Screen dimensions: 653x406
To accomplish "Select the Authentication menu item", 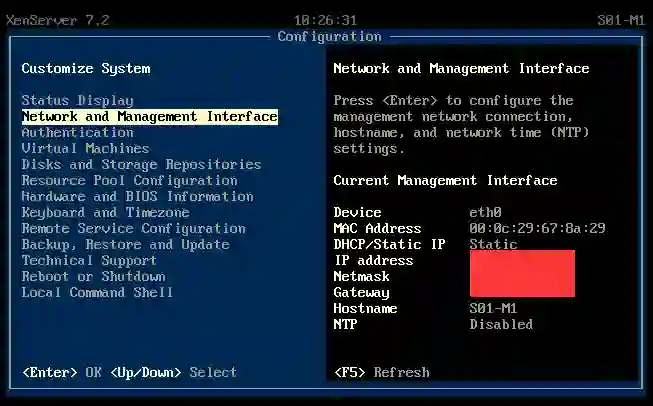I will coord(77,133).
